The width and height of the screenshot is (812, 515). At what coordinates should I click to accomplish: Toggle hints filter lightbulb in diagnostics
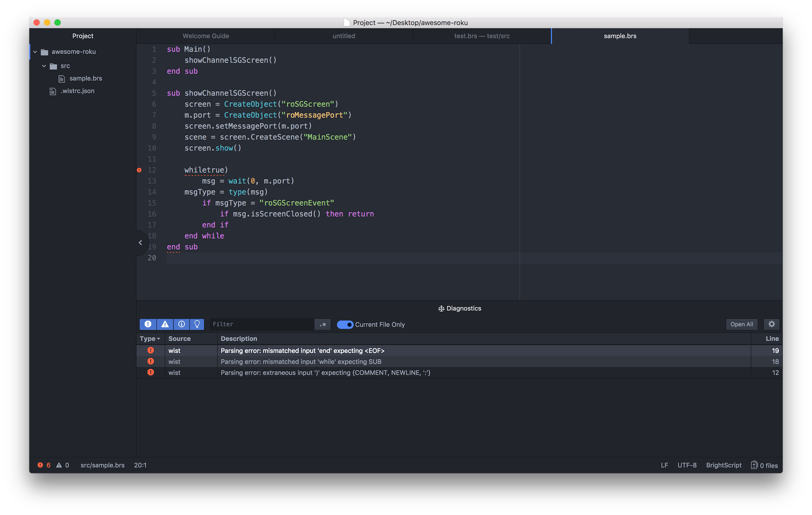pyautogui.click(x=197, y=324)
